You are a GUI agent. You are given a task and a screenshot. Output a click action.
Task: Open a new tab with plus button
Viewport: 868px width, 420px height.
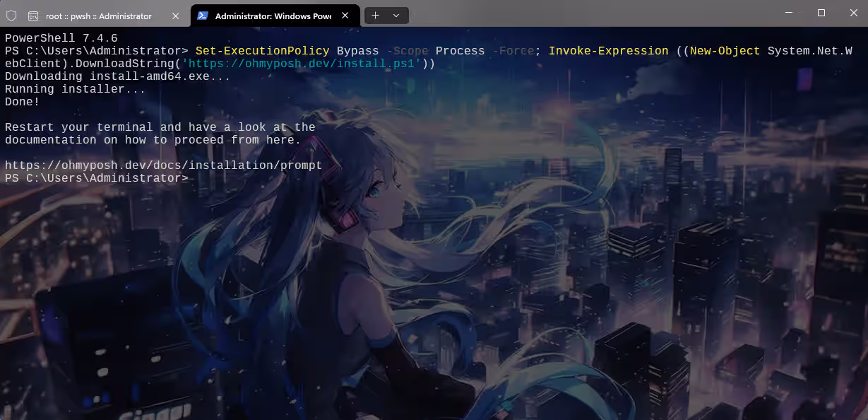375,16
